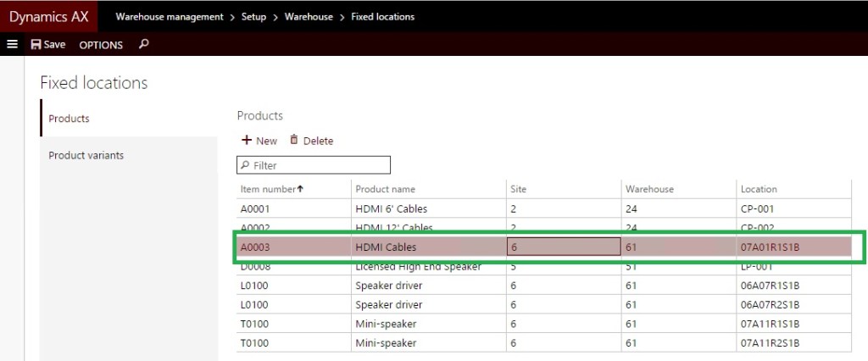Screen dimensions: 868x361
Task: Click the Setup breadcrumb link
Action: tap(254, 17)
